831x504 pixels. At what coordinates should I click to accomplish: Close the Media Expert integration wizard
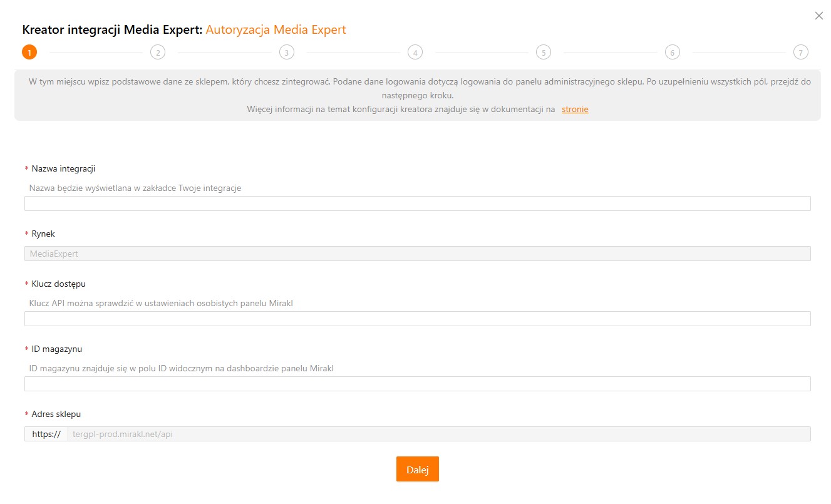[x=818, y=16]
